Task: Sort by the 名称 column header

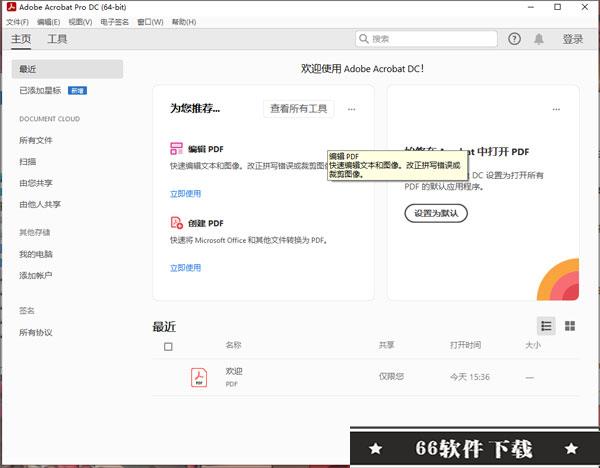Action: (x=233, y=345)
